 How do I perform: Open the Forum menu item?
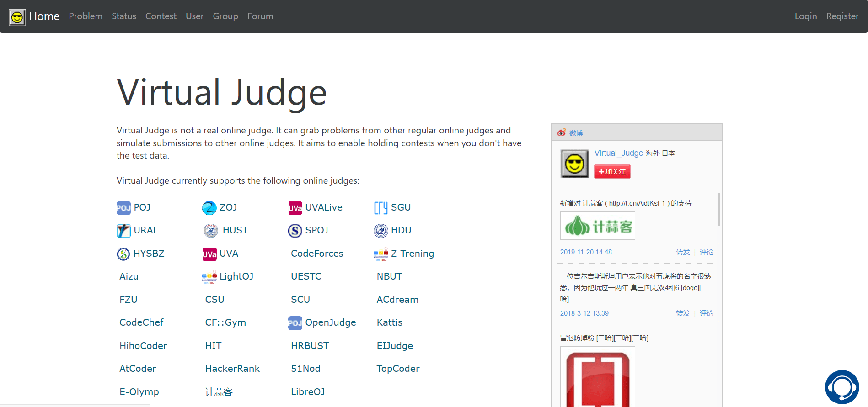click(260, 16)
